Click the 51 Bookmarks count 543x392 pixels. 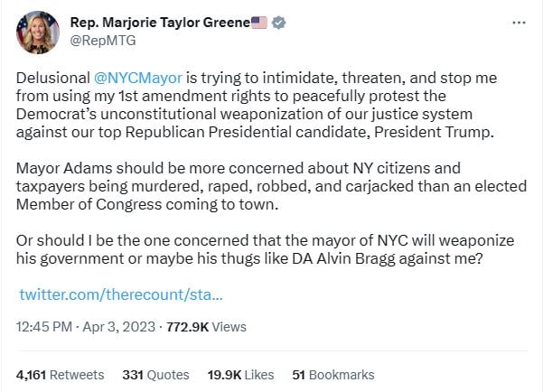coord(333,374)
